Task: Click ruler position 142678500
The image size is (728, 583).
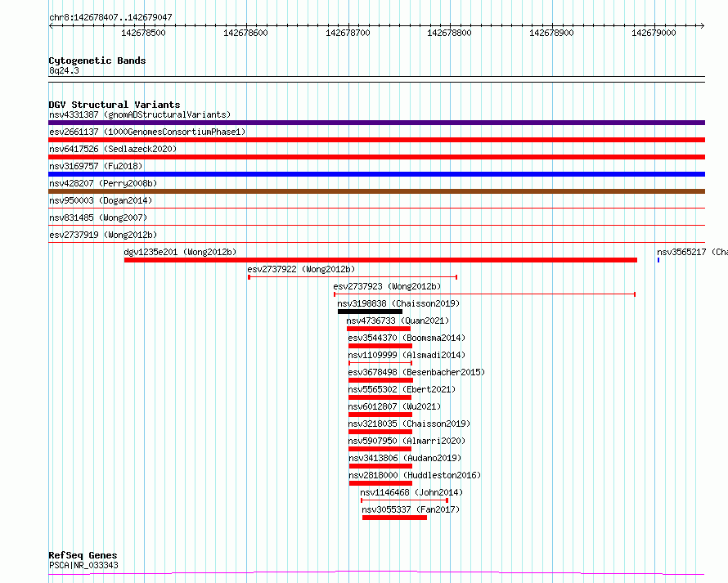Action: pos(143,33)
